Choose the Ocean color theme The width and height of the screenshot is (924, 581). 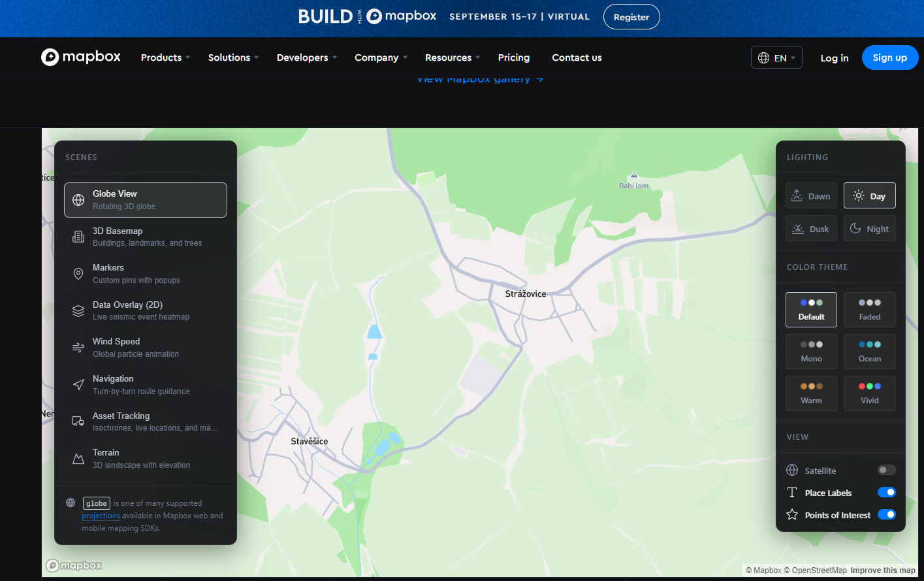pyautogui.click(x=870, y=352)
